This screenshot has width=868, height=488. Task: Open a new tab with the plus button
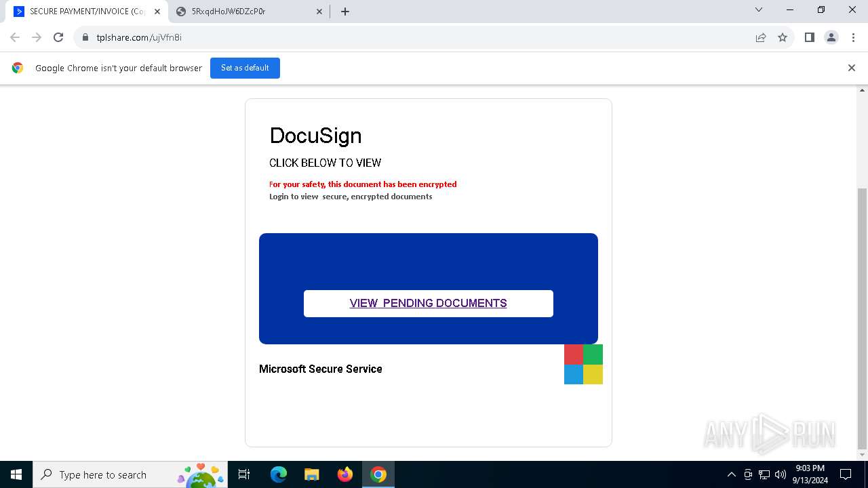(345, 12)
